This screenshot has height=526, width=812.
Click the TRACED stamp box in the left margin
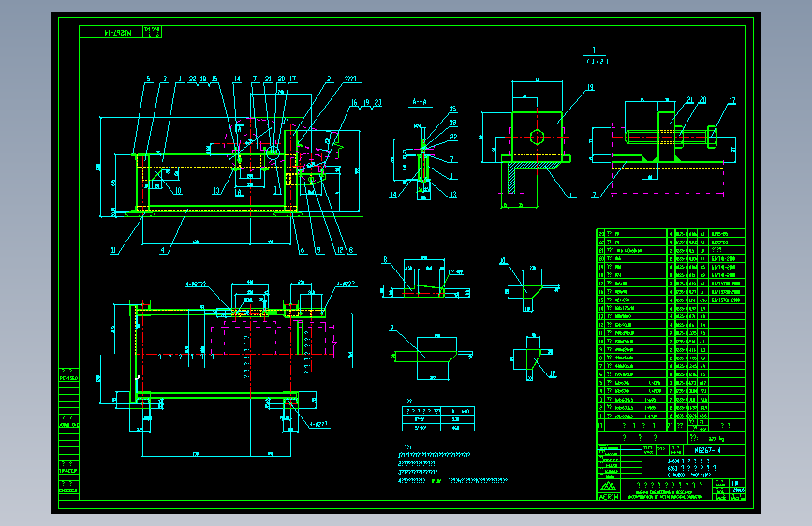pyautogui.click(x=68, y=467)
